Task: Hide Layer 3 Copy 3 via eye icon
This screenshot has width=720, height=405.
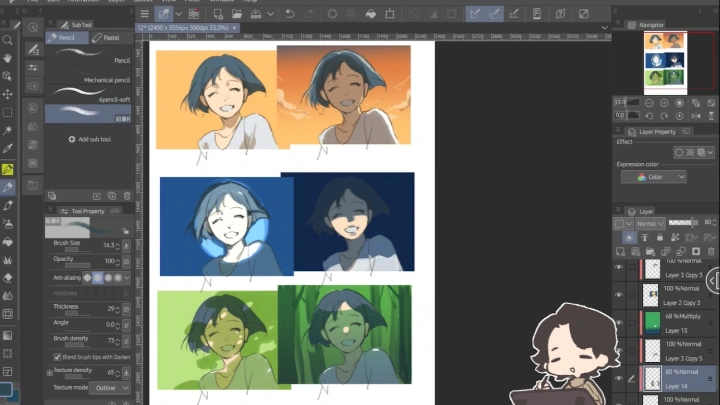Action: point(619,267)
